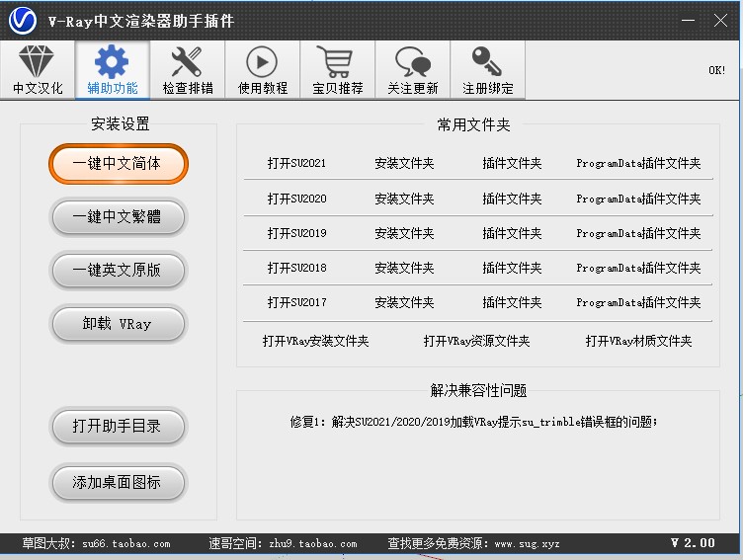The height and width of the screenshot is (560, 743).
Task: Open 插件文件夹 for SU2019 row
Action: tap(512, 233)
